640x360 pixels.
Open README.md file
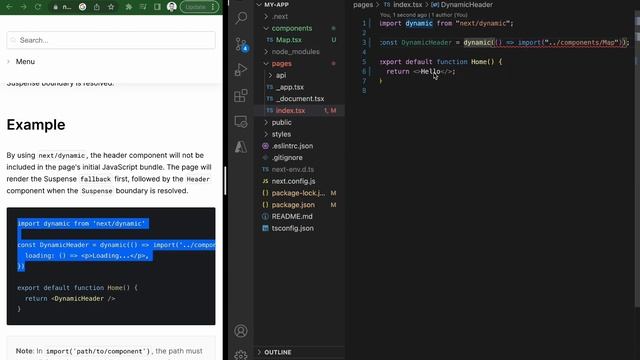click(292, 217)
